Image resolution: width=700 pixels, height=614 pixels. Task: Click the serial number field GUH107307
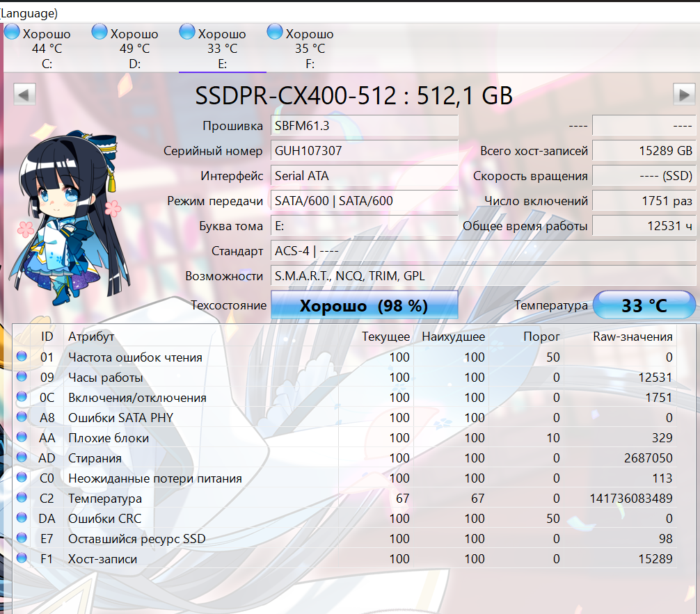tap(364, 151)
